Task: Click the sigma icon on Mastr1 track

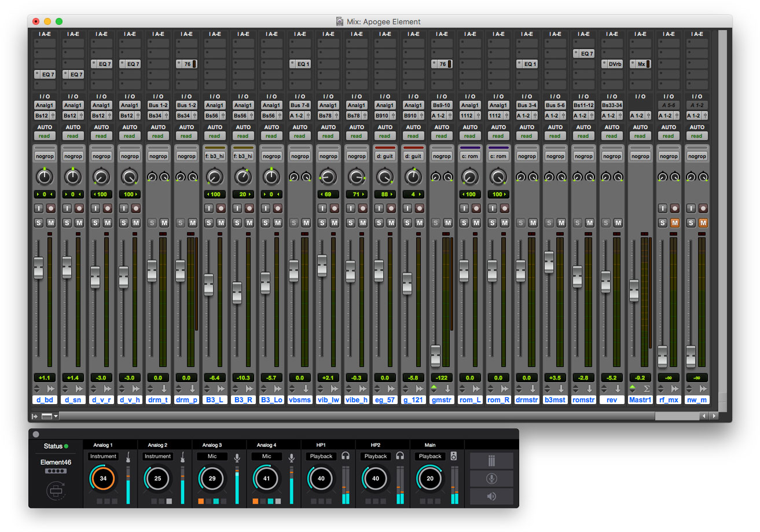Action: pos(647,388)
